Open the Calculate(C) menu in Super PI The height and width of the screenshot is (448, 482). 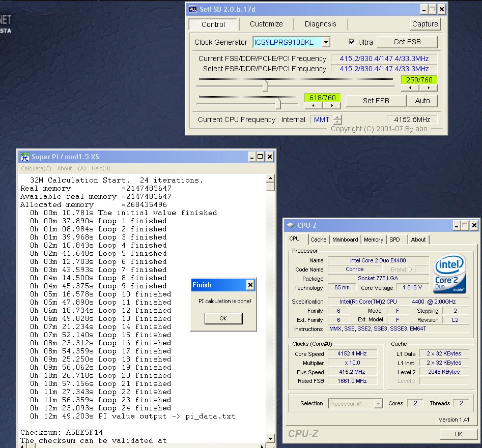[x=36, y=168]
